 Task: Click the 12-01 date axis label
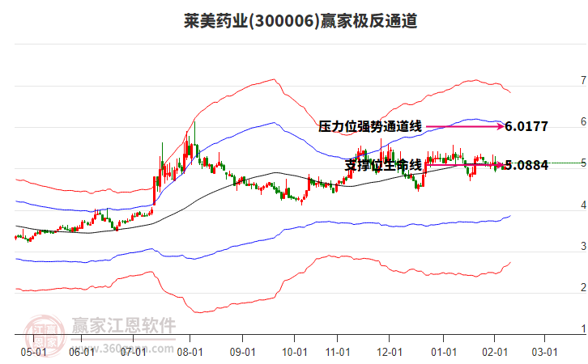[x=390, y=352]
